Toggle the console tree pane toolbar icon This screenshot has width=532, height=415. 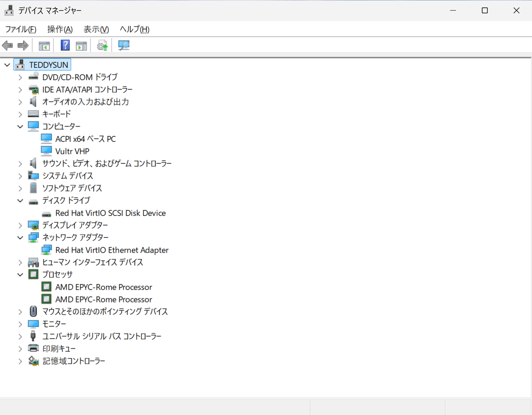click(x=44, y=46)
